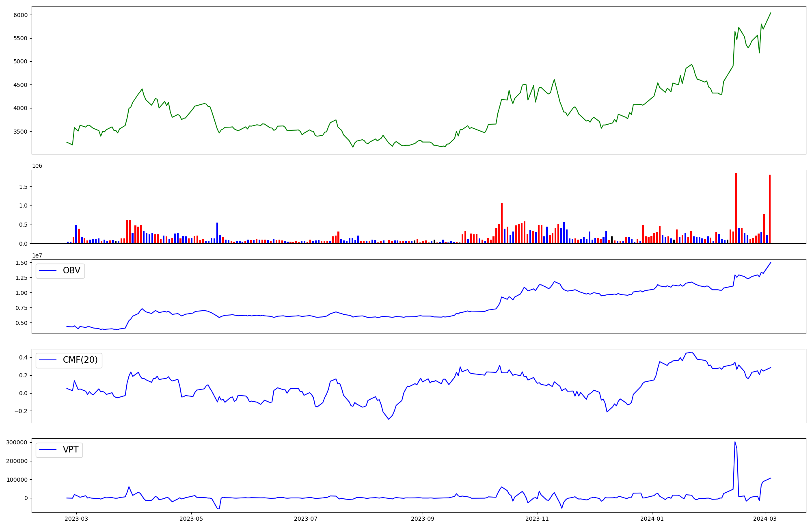Click the green price line's final high point
812x528 pixels.
point(771,13)
